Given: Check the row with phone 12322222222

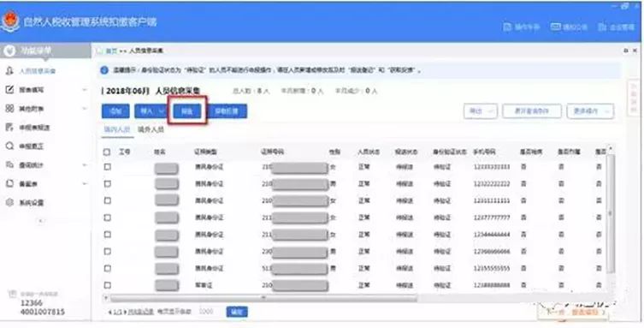Looking at the screenshot, I should pyautogui.click(x=107, y=184).
